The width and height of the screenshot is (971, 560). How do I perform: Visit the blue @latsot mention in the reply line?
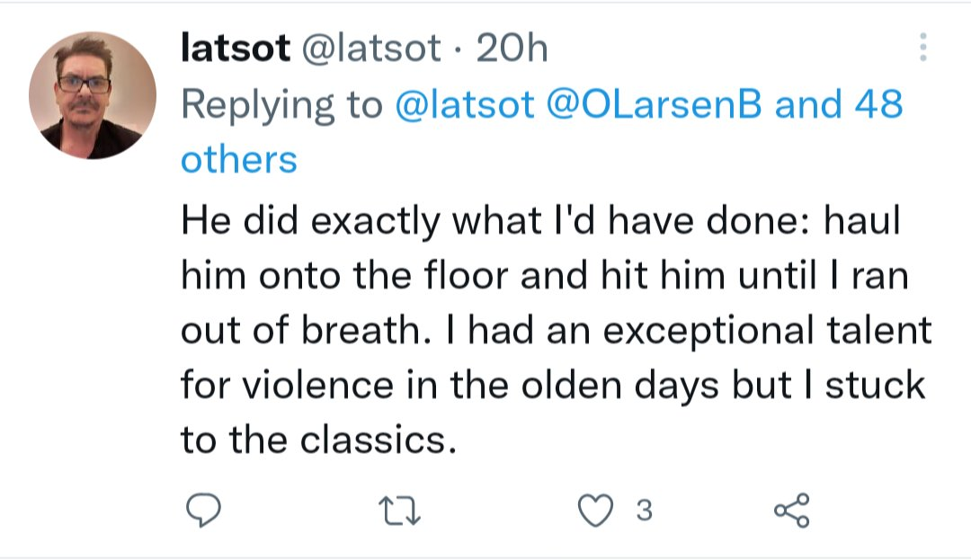[464, 104]
